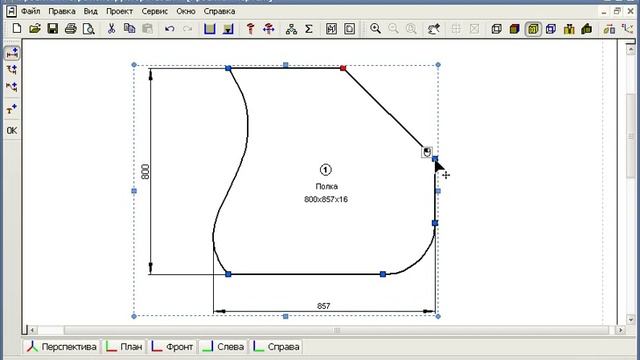Screen dimensions: 640x360
Task: Click the yellow gift-box shaped icon
Action: click(569, 29)
